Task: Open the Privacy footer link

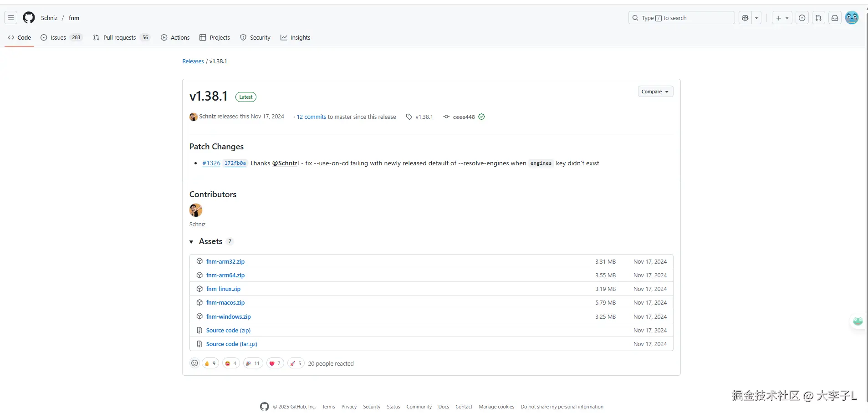Action: click(x=349, y=407)
